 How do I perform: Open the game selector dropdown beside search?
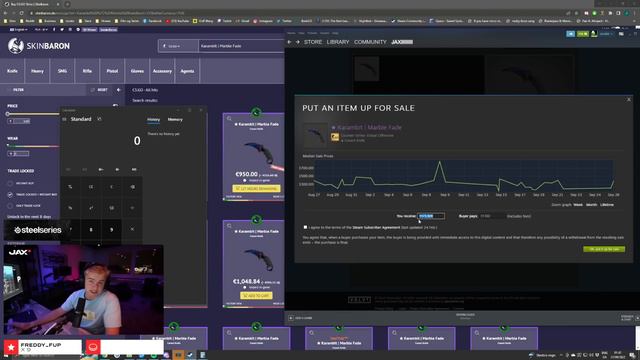[x=178, y=46]
